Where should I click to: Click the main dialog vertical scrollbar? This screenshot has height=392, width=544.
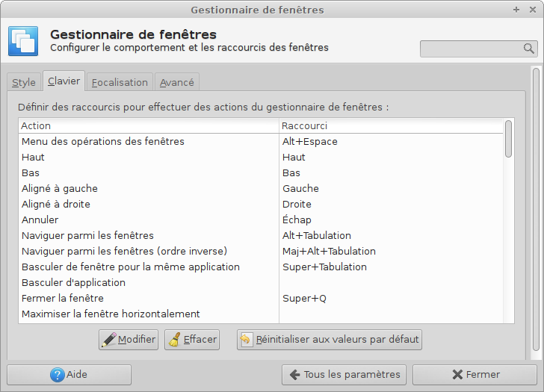536,210
